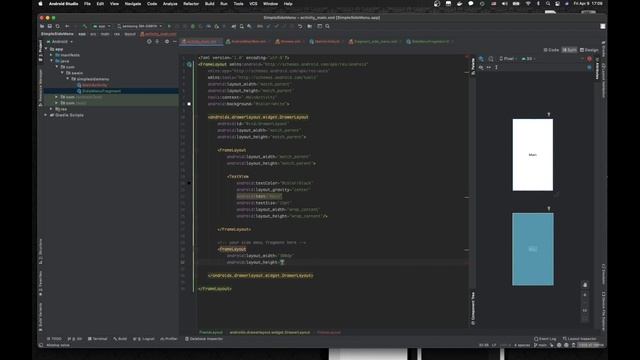This screenshot has height=360, width=640.
Task: Collapse the java folder
Action: tap(51, 61)
